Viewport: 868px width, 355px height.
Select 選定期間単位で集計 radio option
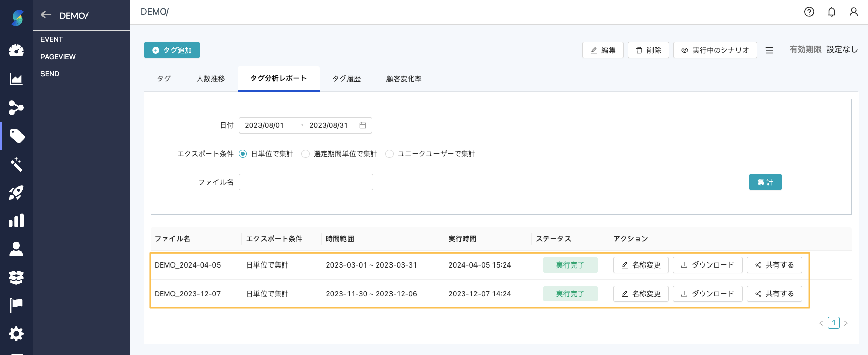point(306,154)
